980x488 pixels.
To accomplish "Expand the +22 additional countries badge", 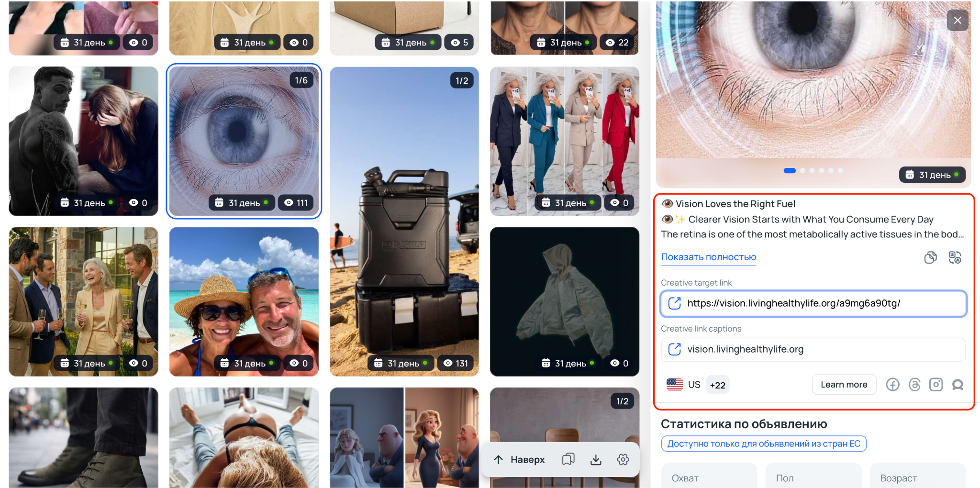I will pyautogui.click(x=717, y=385).
